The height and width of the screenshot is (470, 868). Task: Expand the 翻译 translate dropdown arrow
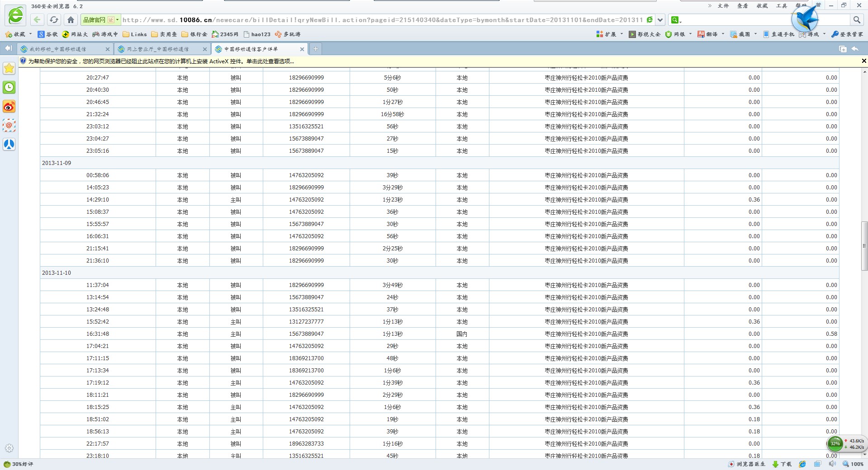[x=723, y=34]
